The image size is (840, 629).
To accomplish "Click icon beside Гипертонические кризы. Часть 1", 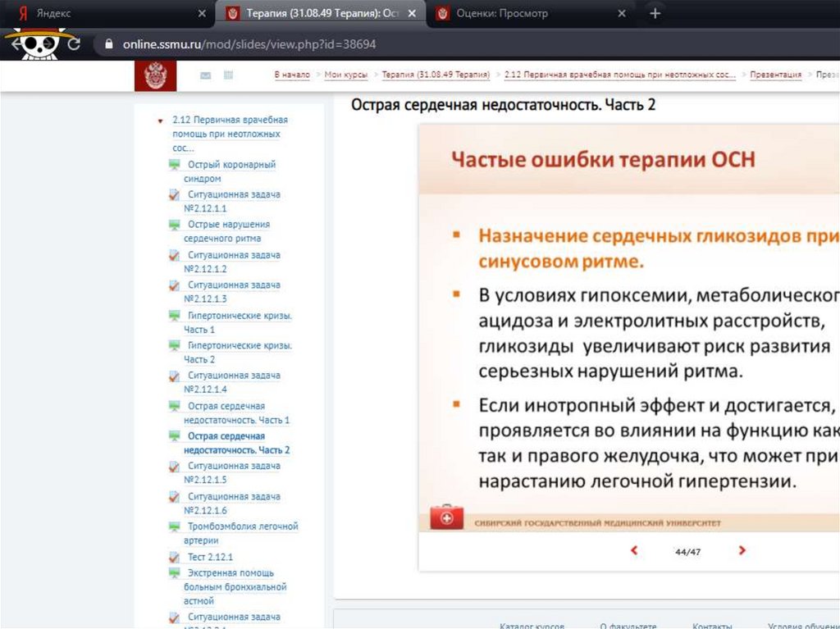I will (x=175, y=316).
